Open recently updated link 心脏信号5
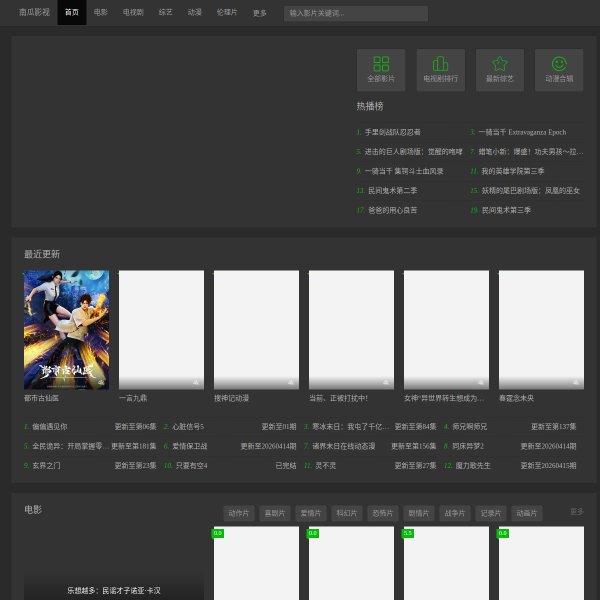The image size is (600, 600). pos(188,426)
